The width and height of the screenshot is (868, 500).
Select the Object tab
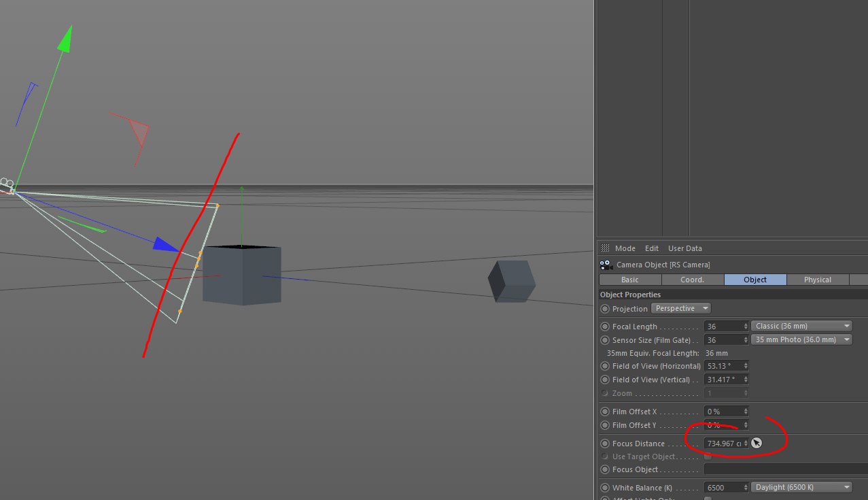pyautogui.click(x=755, y=280)
